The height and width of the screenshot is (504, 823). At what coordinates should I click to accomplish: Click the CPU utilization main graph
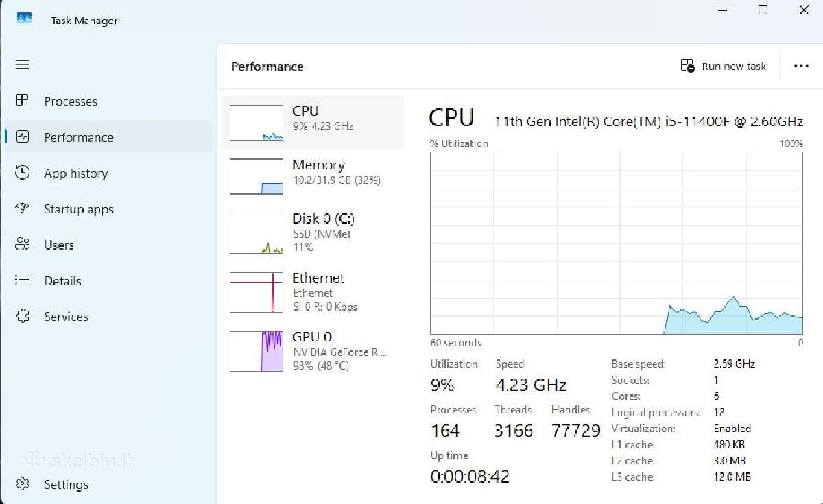[x=617, y=243]
